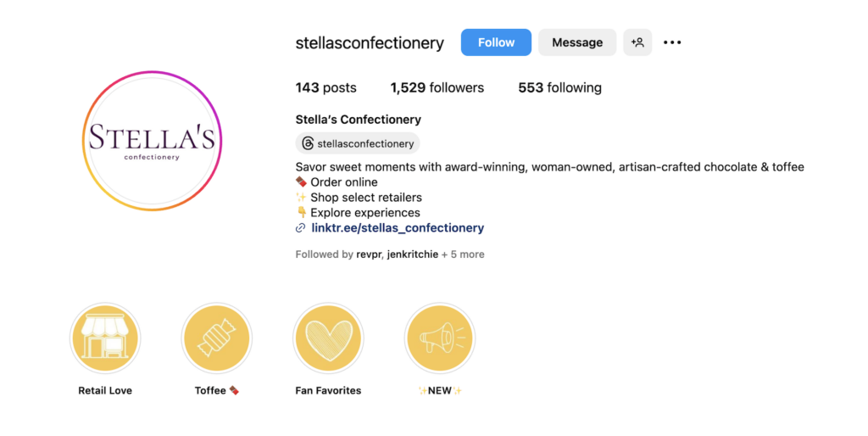Open the three-dots options menu
868x436 pixels.
[672, 42]
